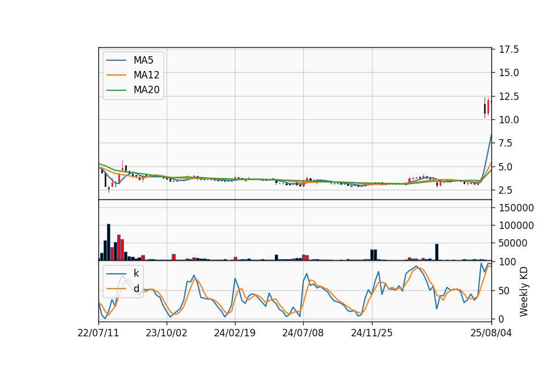Screen dimensions: 546x392
Task: Click the 12.5 price axis label
Action: pos(508,97)
